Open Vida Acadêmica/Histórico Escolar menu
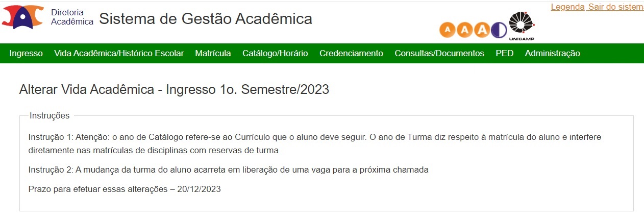This screenshot has height=217, width=644. coord(119,53)
